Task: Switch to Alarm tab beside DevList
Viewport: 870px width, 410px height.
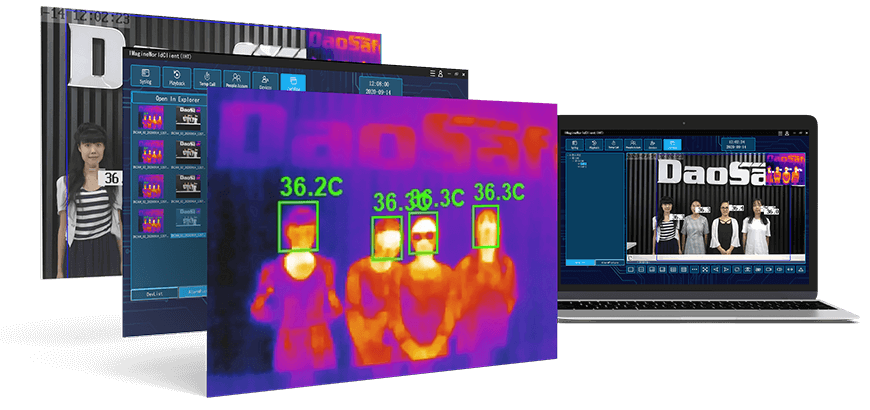Action: click(x=193, y=294)
